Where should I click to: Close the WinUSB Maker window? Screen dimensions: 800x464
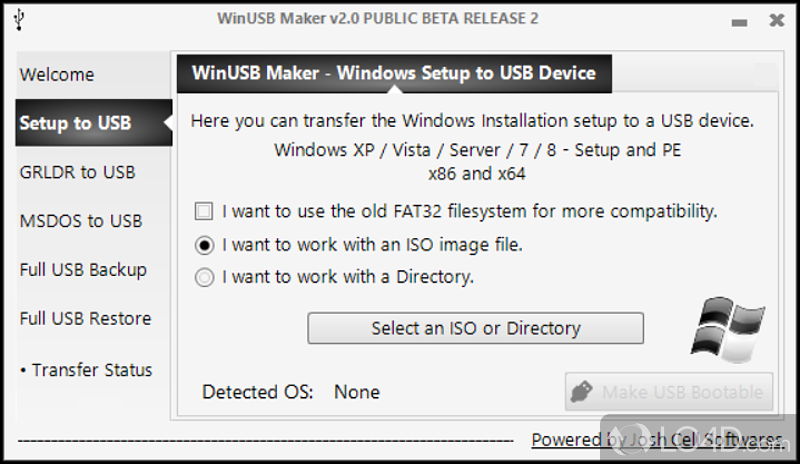pos(776,20)
